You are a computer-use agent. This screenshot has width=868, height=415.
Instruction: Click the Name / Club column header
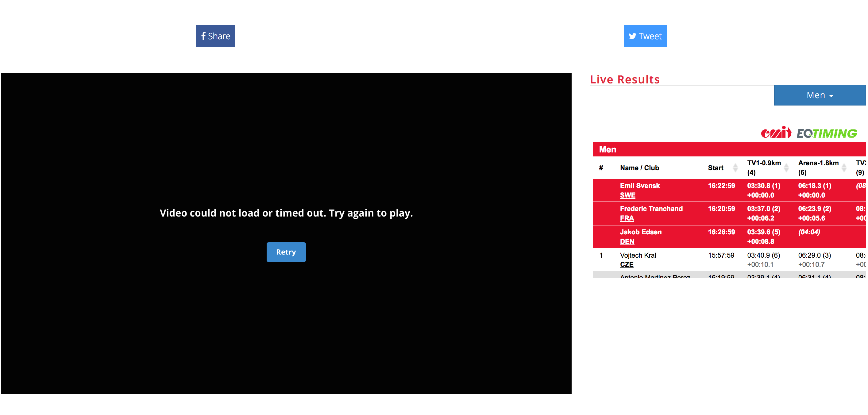639,168
